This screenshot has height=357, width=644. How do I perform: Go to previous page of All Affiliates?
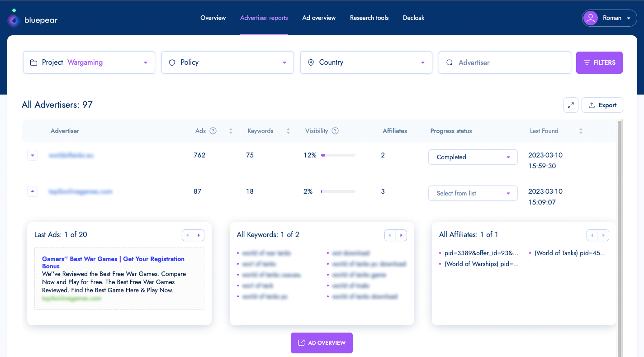[592, 235]
